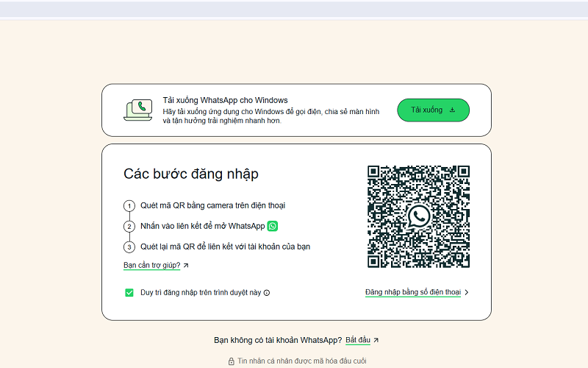Click the external arrow beside Bắt đầu
The image size is (588, 368).
[x=376, y=340]
